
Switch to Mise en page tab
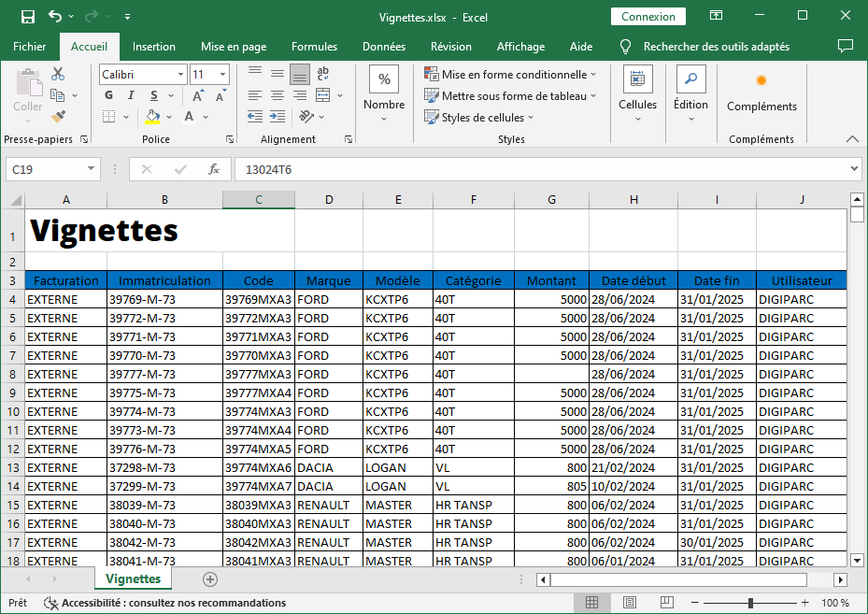point(234,47)
